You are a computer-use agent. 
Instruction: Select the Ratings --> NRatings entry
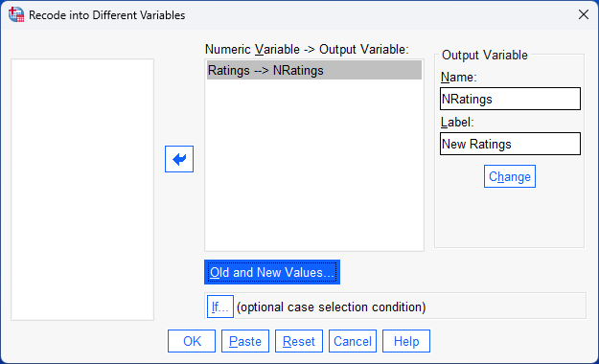pos(314,70)
